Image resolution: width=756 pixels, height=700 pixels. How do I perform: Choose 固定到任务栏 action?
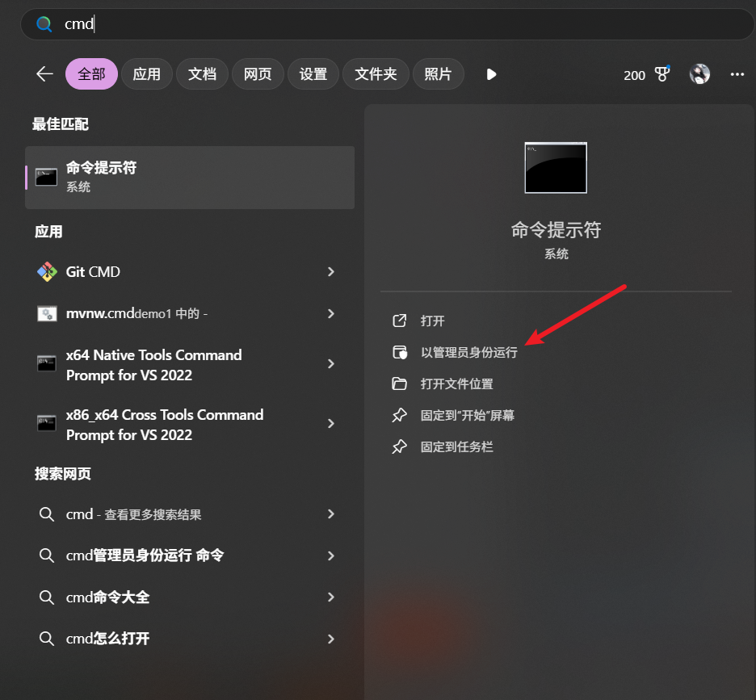(x=456, y=447)
